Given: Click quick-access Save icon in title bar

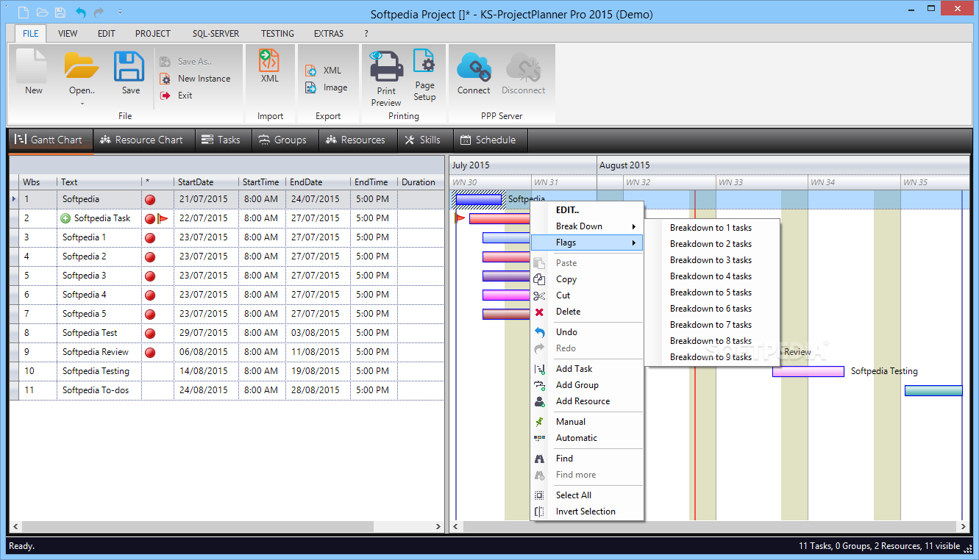Looking at the screenshot, I should pos(60,12).
